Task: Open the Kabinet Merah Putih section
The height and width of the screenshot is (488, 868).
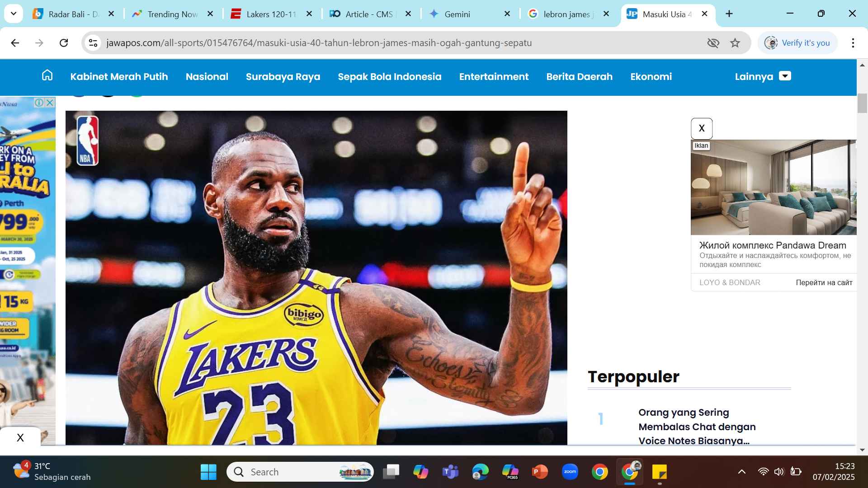Action: [x=119, y=77]
